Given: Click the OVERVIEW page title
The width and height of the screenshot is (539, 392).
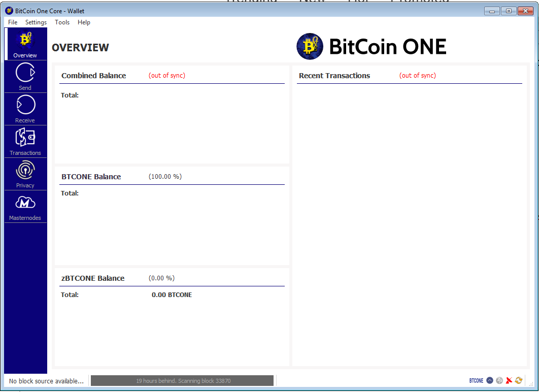Looking at the screenshot, I should 80,47.
